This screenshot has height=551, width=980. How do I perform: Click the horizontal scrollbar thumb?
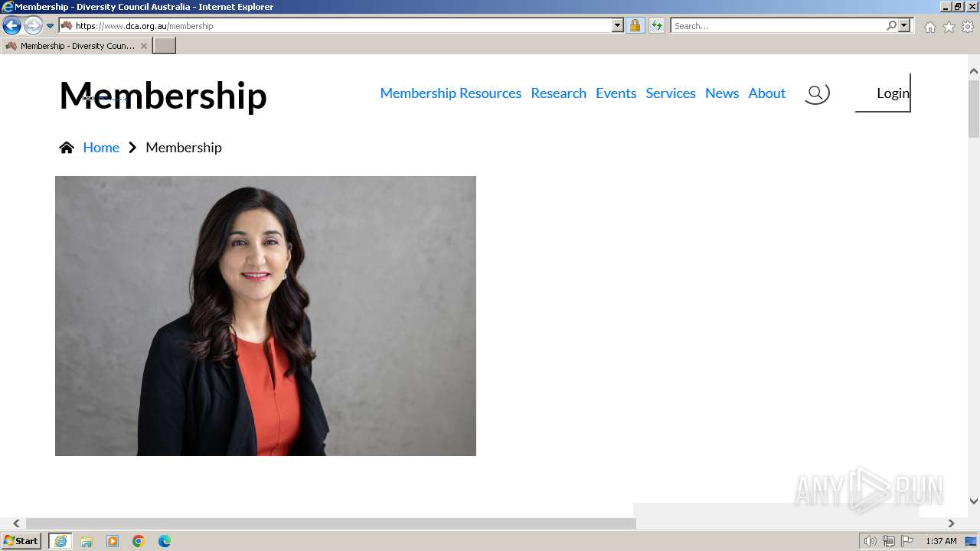pos(331,523)
